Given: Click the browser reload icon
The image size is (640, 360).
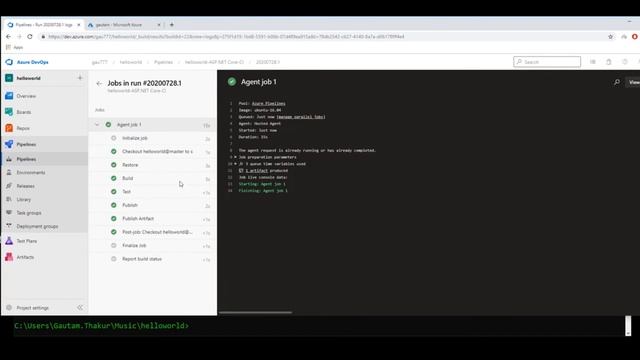Looking at the screenshot, I should (x=30, y=37).
